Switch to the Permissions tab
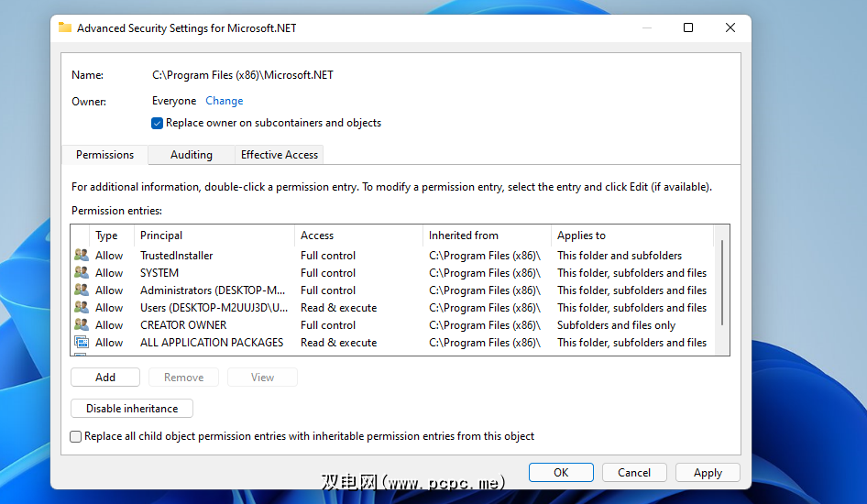The height and width of the screenshot is (504, 867). click(x=104, y=155)
